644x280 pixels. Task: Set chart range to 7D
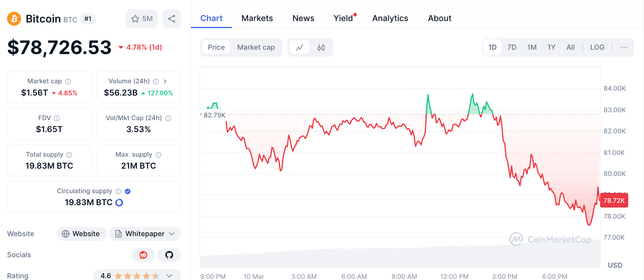point(512,47)
